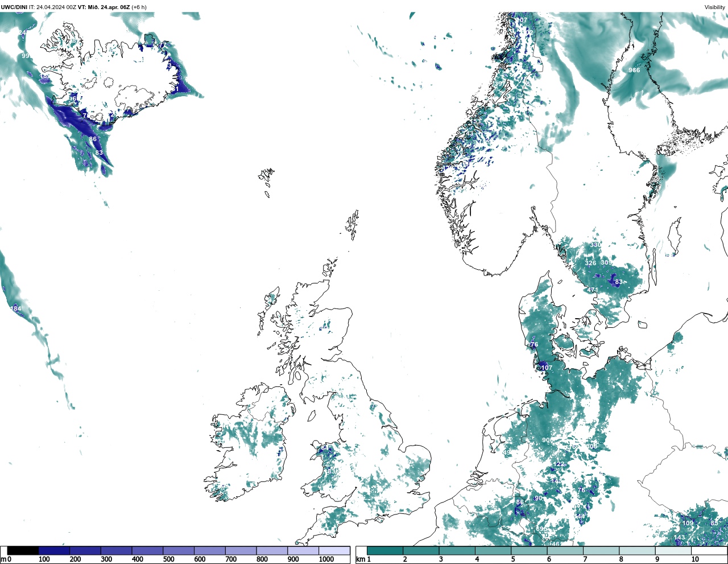
Task: Click the '330' value over Sweden
Action: 595,245
